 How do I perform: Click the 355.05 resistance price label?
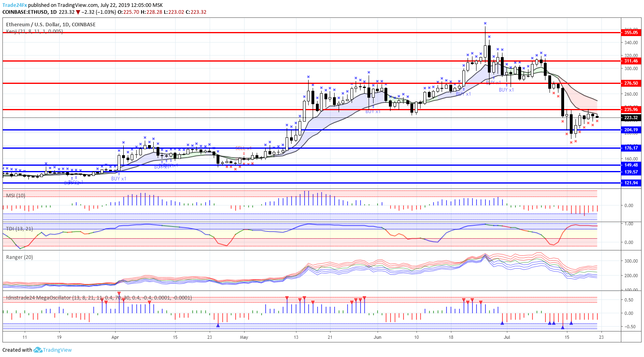(631, 32)
